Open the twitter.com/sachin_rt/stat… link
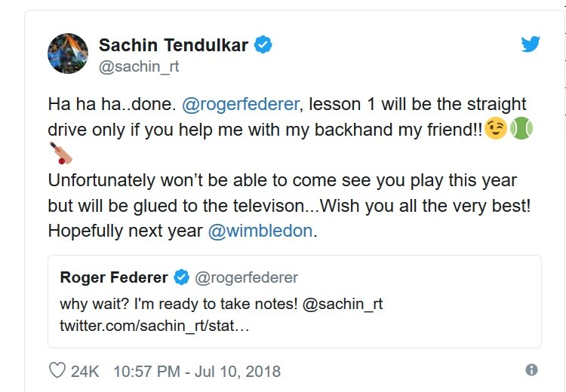This screenshot has height=392, width=566. [154, 326]
